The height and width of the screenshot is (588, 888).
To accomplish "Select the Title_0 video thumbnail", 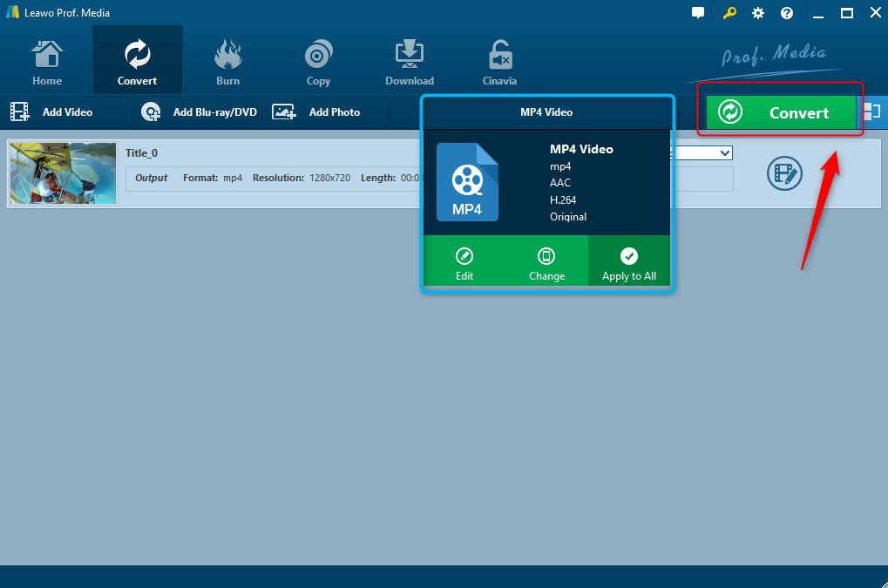I will (x=63, y=173).
